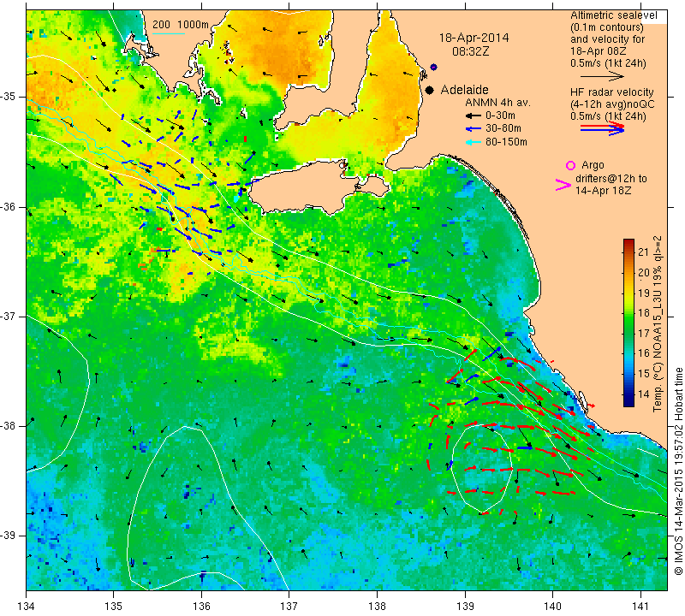Click the IMOS copyright timestamp text
The width and height of the screenshot is (685, 616).
point(678,471)
